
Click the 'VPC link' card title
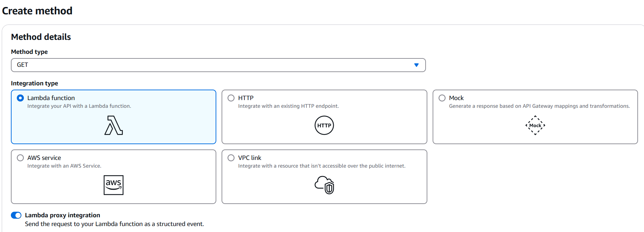pos(250,158)
